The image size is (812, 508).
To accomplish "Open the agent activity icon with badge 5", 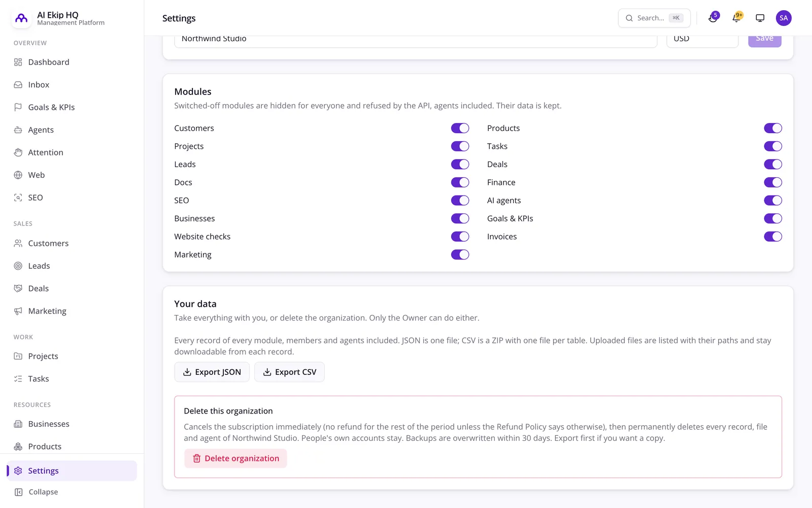I will click(713, 18).
